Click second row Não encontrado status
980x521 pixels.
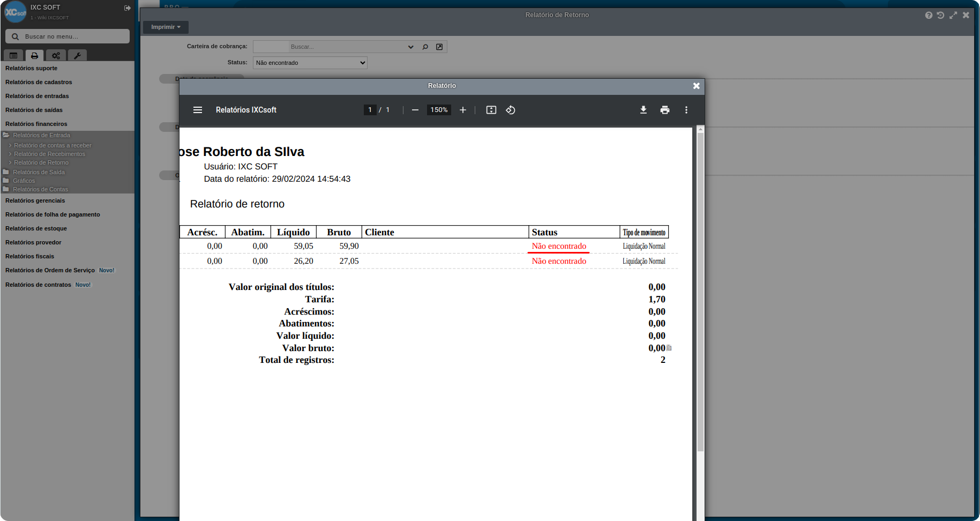(x=559, y=261)
